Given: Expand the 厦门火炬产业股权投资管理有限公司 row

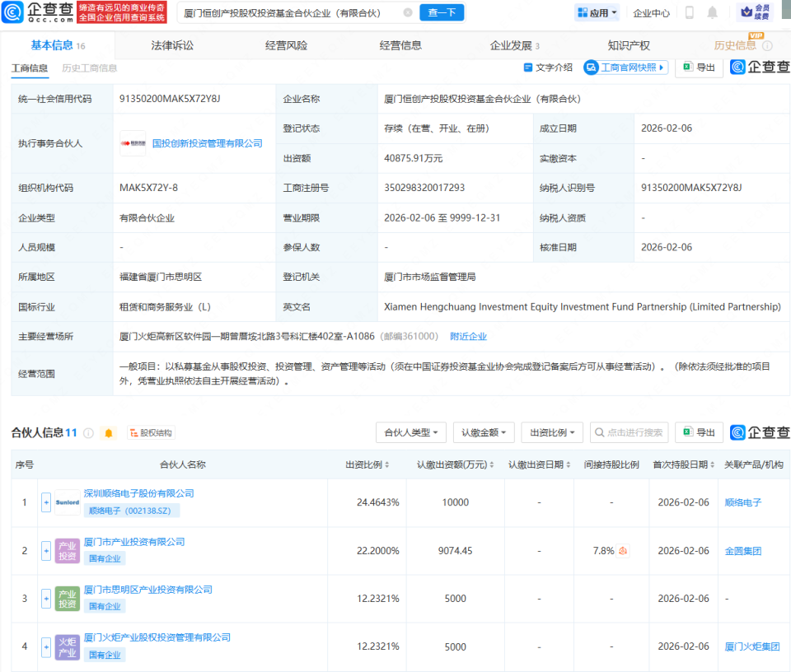Looking at the screenshot, I should pyautogui.click(x=46, y=646).
